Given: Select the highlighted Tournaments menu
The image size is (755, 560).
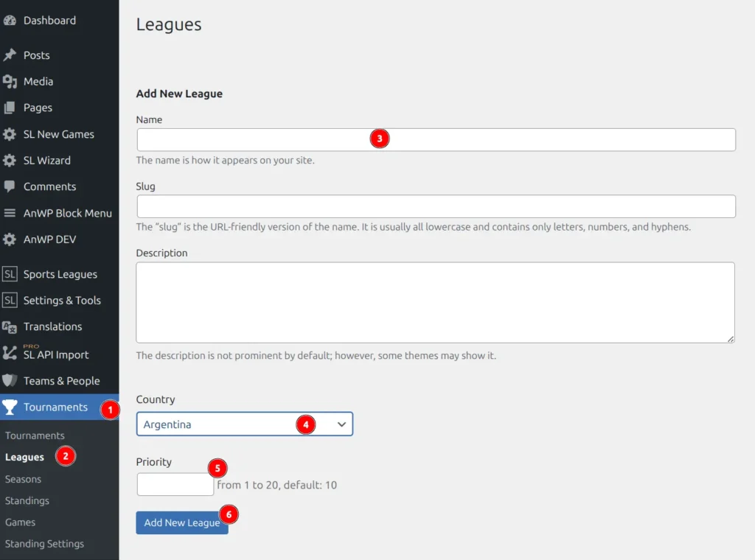Looking at the screenshot, I should click(x=59, y=407).
